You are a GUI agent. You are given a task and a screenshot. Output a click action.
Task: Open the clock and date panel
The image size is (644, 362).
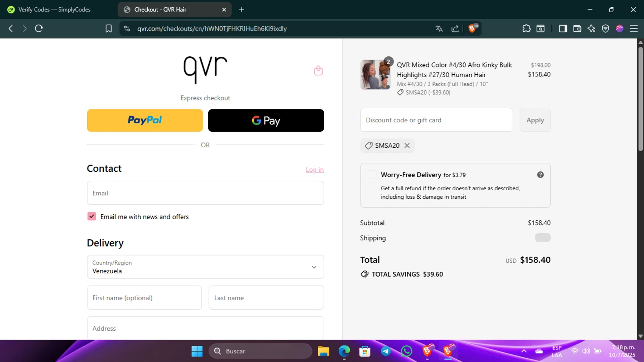pyautogui.click(x=622, y=351)
